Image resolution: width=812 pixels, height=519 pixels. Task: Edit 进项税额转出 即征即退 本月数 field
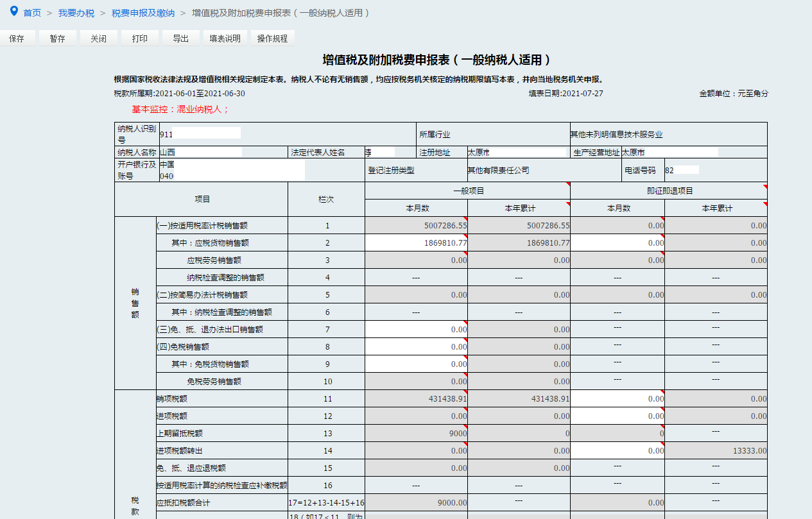(x=618, y=450)
